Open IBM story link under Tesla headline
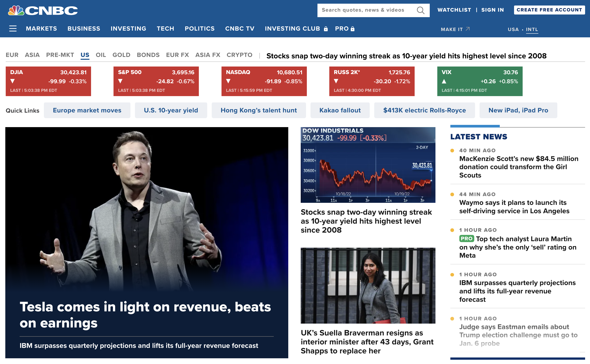590x364 pixels. (x=139, y=345)
